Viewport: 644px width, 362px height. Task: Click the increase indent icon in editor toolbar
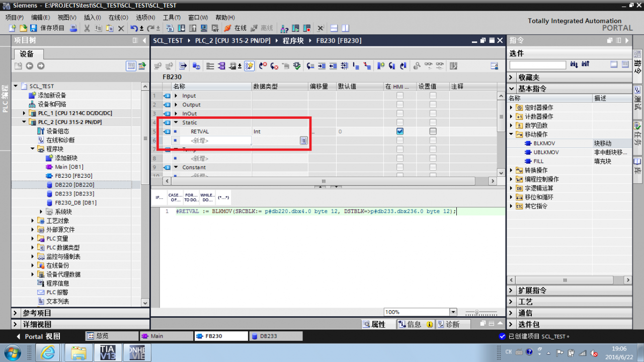(321, 66)
